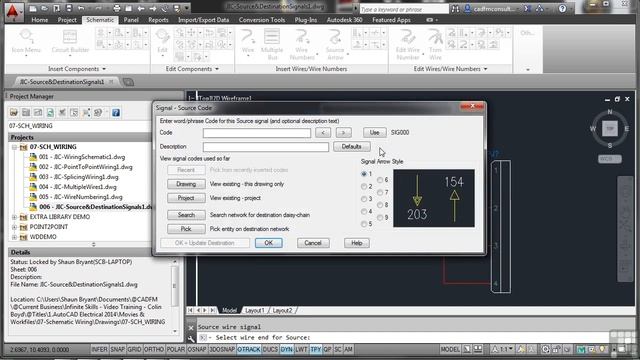Screen dimensions: 640x360
Task: Click the Open file icon in quick access toolbar
Action: pos(44,8)
